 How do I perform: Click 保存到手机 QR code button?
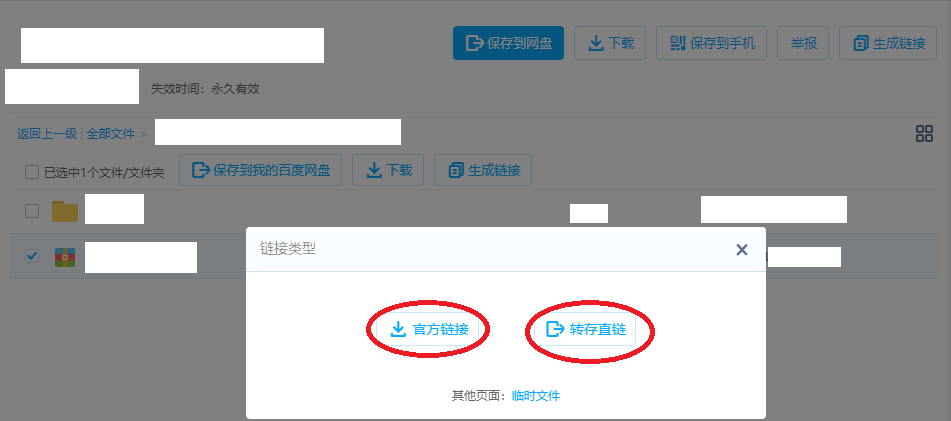click(711, 43)
